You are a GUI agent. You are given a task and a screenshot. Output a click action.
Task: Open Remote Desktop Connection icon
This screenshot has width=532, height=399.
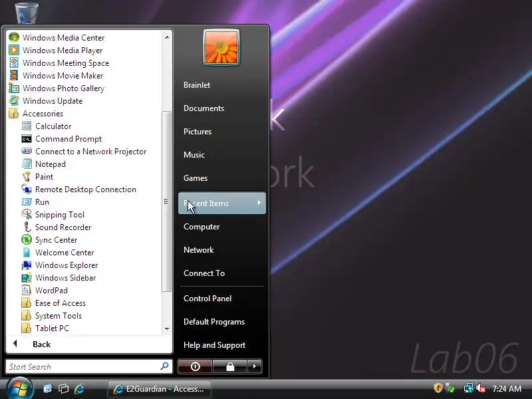[x=27, y=190]
